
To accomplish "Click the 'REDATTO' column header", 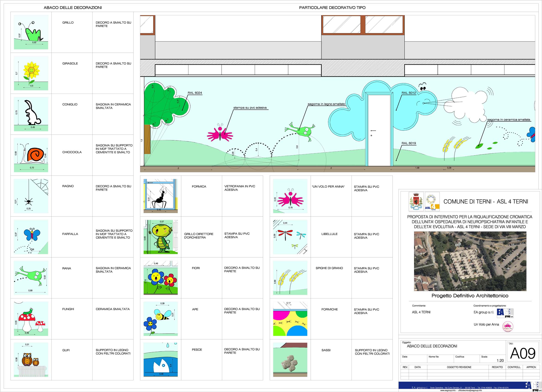I will click(x=497, y=367).
